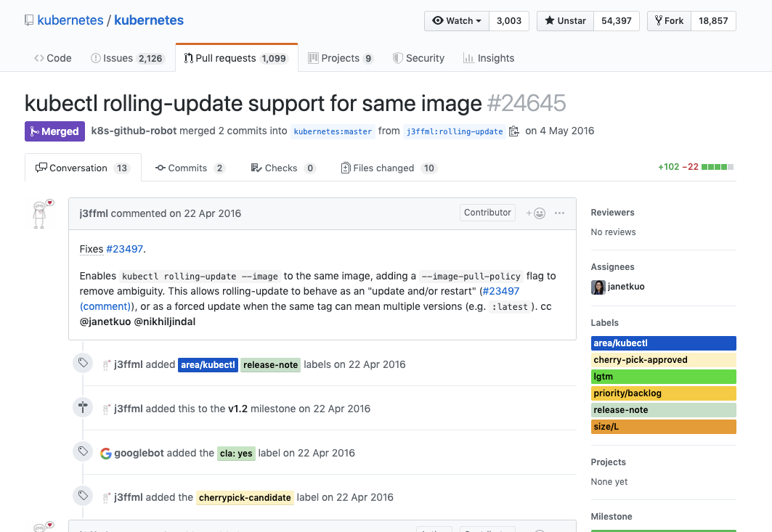The height and width of the screenshot is (532, 772).
Task: Open the j3ffml:rolling-update branch link
Action: (455, 131)
